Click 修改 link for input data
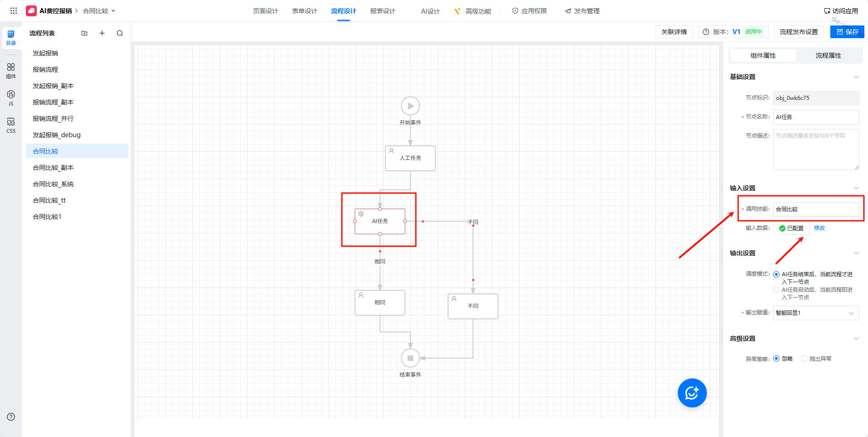 point(819,228)
